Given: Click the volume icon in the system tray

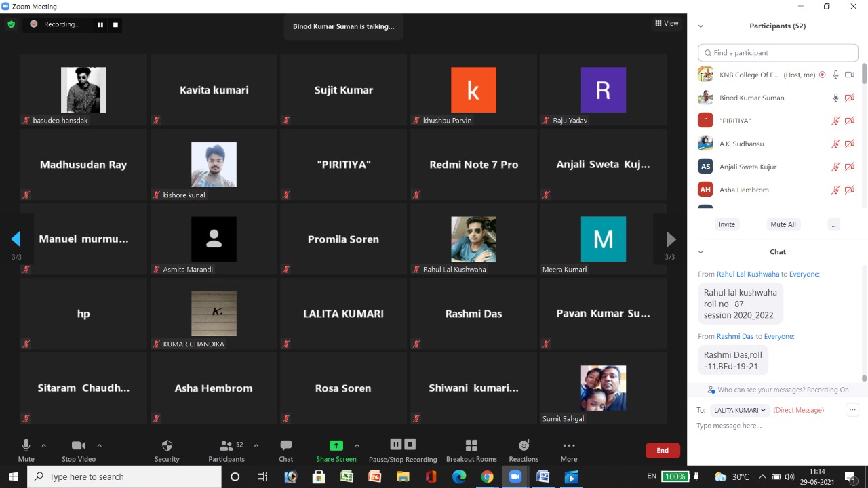Looking at the screenshot, I should point(789,476).
